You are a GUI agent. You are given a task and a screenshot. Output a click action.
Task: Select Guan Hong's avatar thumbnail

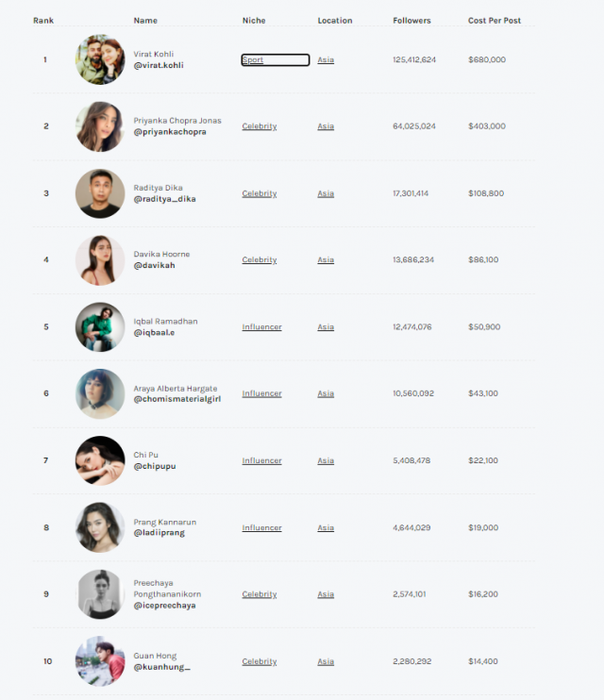100,661
